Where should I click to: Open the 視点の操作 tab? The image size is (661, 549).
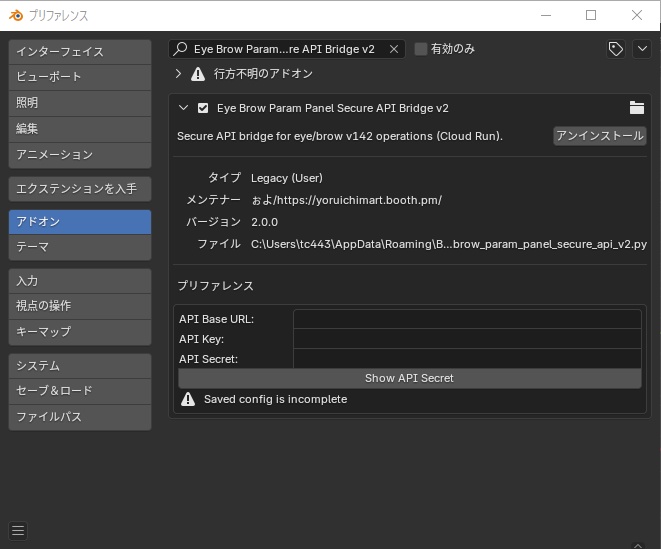point(80,306)
